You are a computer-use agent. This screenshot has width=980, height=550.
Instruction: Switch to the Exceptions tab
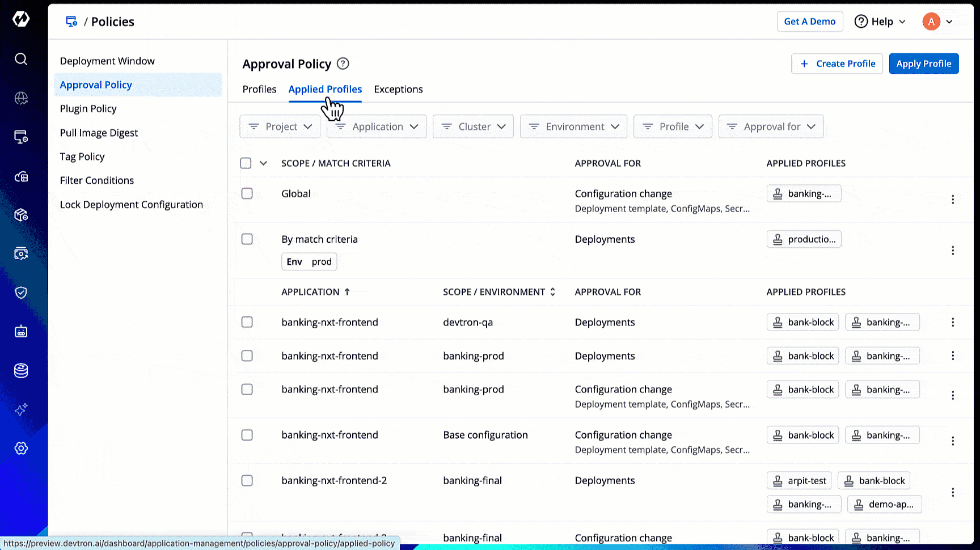click(398, 90)
